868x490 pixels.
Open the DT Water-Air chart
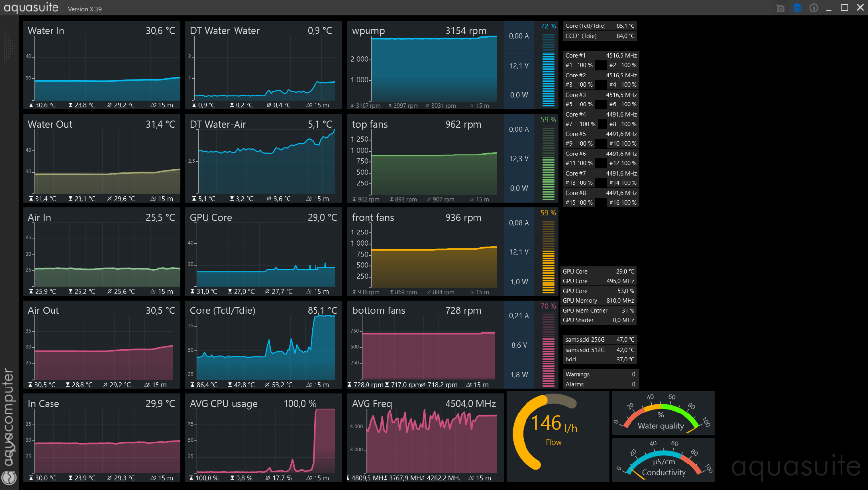(x=263, y=159)
